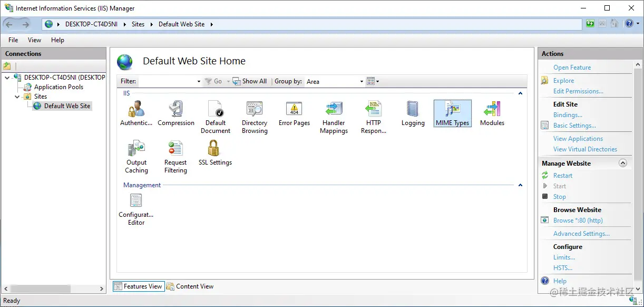The image size is (644, 307).
Task: Open the Filter dropdown arrow
Action: 199,82
